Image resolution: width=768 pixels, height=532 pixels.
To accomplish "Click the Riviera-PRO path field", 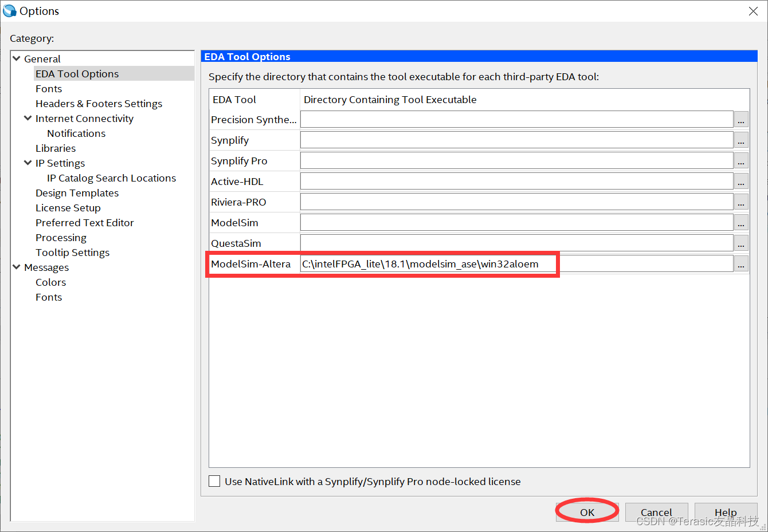I will point(517,202).
